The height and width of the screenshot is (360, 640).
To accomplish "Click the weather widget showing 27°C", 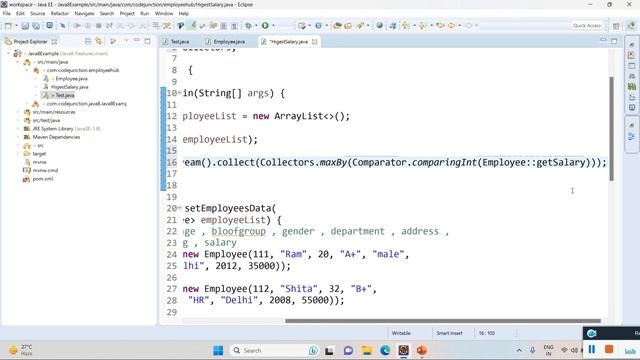I will point(20,350).
